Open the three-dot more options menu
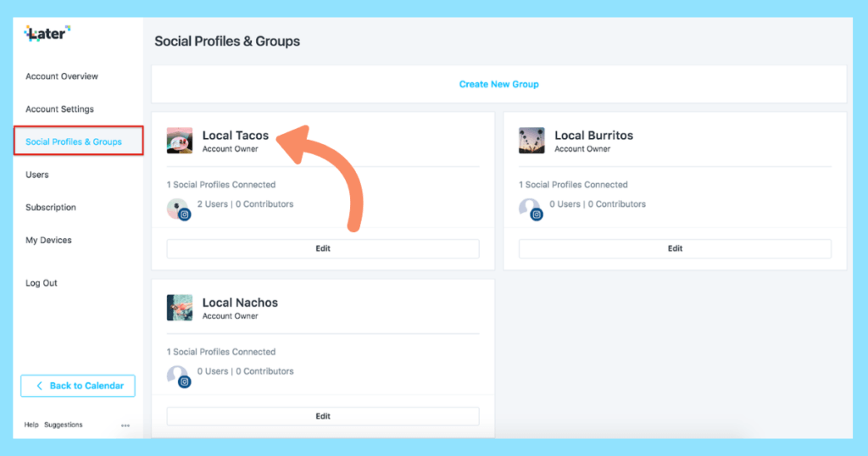This screenshot has height=456, width=868. (125, 425)
